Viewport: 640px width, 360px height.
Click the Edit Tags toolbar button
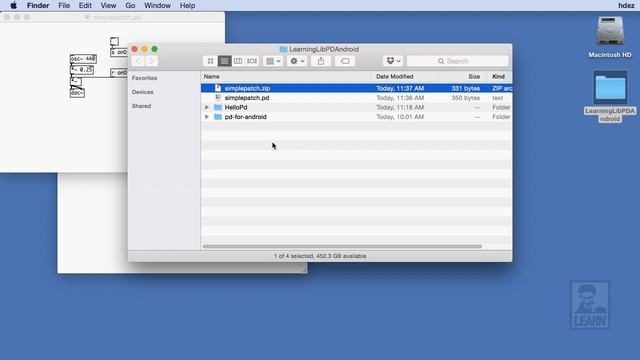345,61
